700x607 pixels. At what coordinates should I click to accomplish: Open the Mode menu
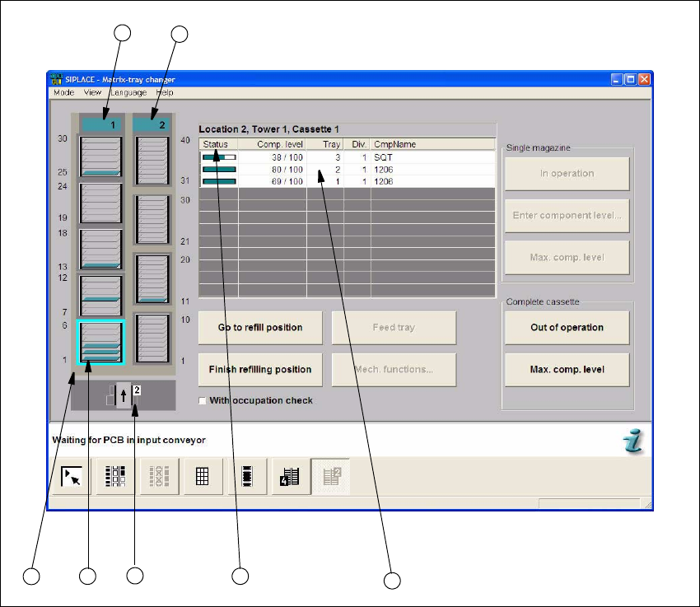click(x=63, y=93)
